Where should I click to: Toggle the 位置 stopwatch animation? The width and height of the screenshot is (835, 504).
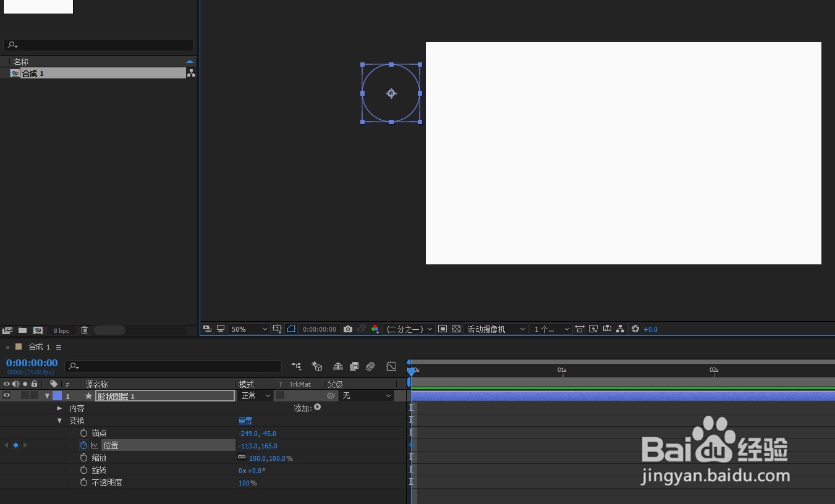coord(83,445)
